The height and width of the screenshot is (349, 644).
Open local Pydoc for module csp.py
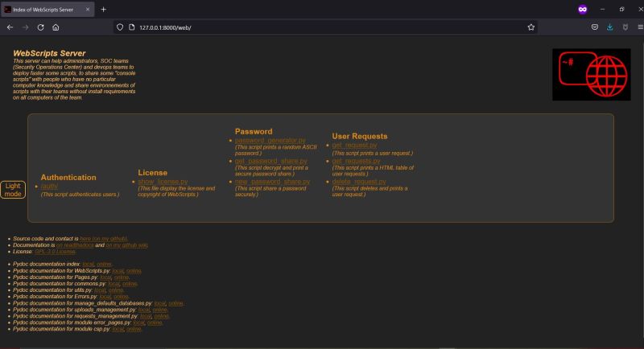pyautogui.click(x=118, y=329)
